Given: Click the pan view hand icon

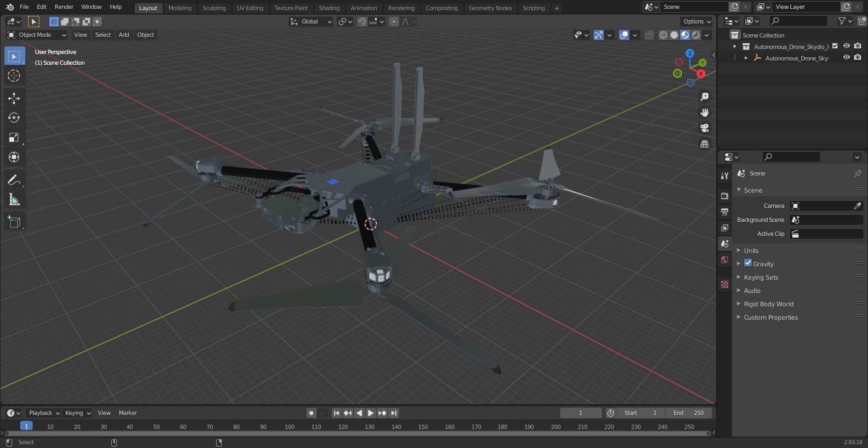Looking at the screenshot, I should (704, 112).
